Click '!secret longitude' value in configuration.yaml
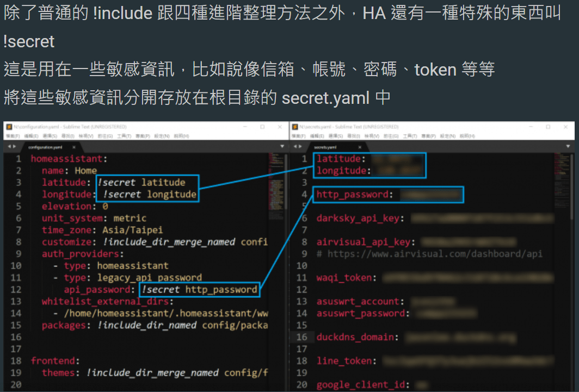579x392 pixels. (150, 194)
